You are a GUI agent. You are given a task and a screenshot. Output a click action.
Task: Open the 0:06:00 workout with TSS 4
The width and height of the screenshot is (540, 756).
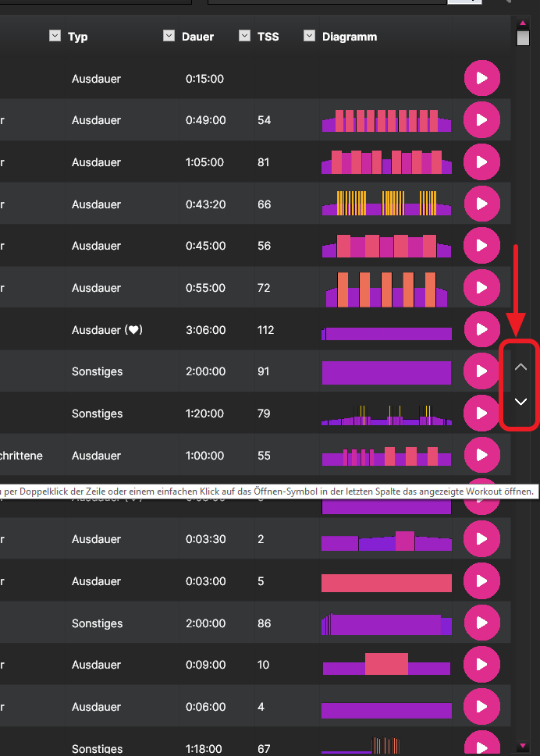pos(481,707)
